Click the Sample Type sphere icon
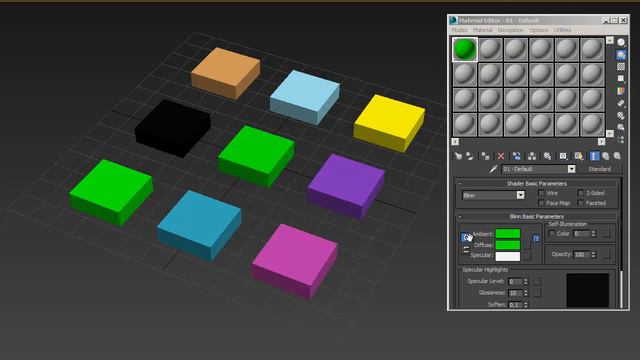640x360 pixels. [621, 42]
